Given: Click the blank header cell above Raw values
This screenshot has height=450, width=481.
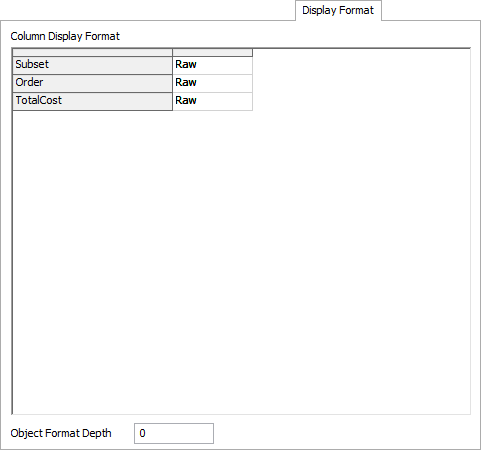Looking at the screenshot, I should coord(213,52).
